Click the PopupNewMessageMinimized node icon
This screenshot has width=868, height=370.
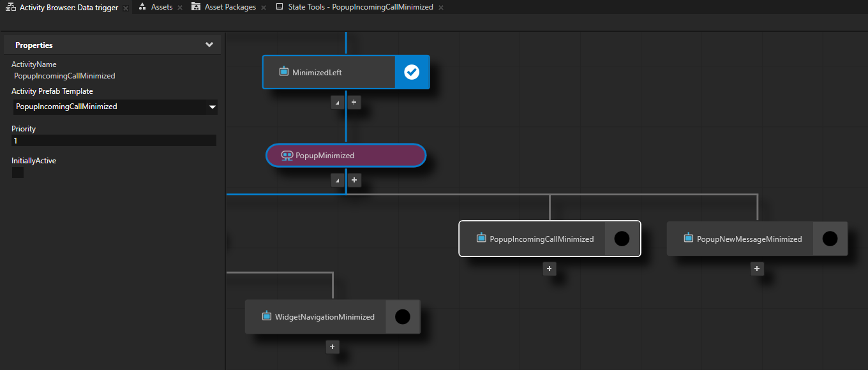(689, 238)
